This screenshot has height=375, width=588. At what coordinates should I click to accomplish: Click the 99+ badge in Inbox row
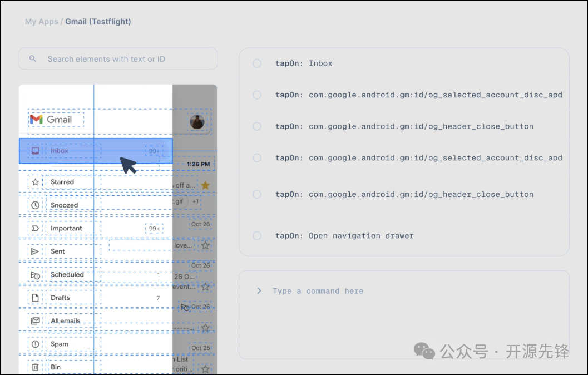tap(154, 151)
